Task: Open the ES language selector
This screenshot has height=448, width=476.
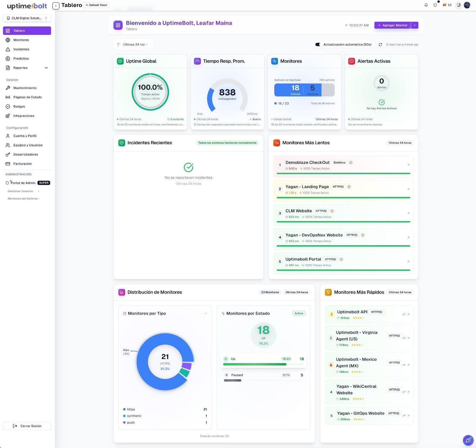Action: (447, 5)
